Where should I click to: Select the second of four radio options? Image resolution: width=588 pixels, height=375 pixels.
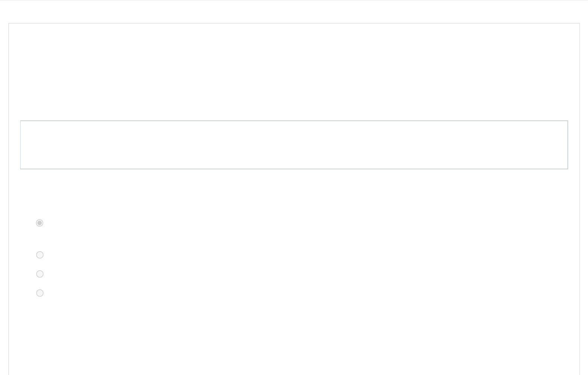40,255
